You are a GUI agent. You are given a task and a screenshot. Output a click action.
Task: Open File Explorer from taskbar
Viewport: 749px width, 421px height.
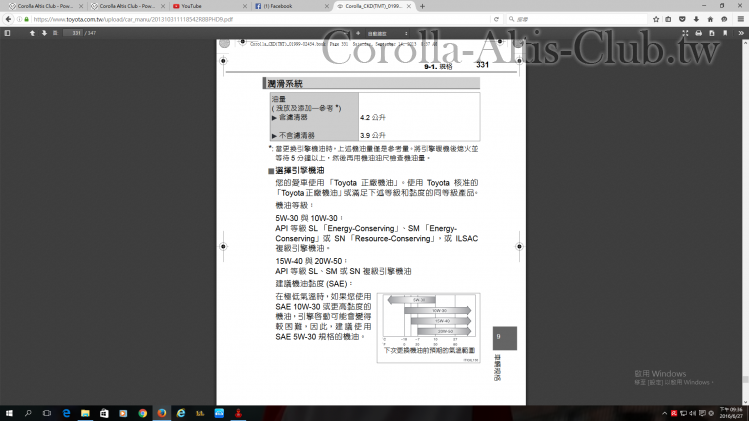coord(85,413)
